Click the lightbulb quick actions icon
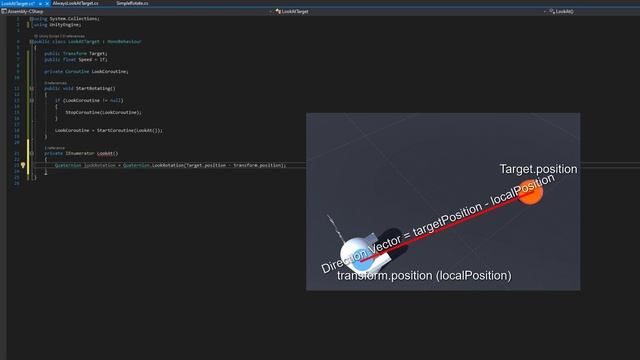 tap(23, 165)
